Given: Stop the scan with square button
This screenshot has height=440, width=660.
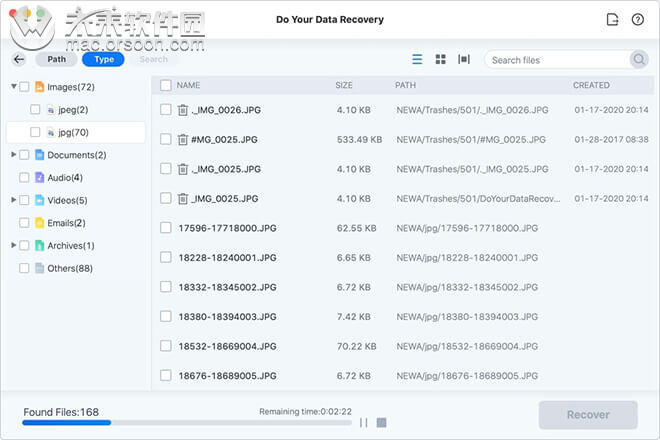Looking at the screenshot, I should 381,422.
